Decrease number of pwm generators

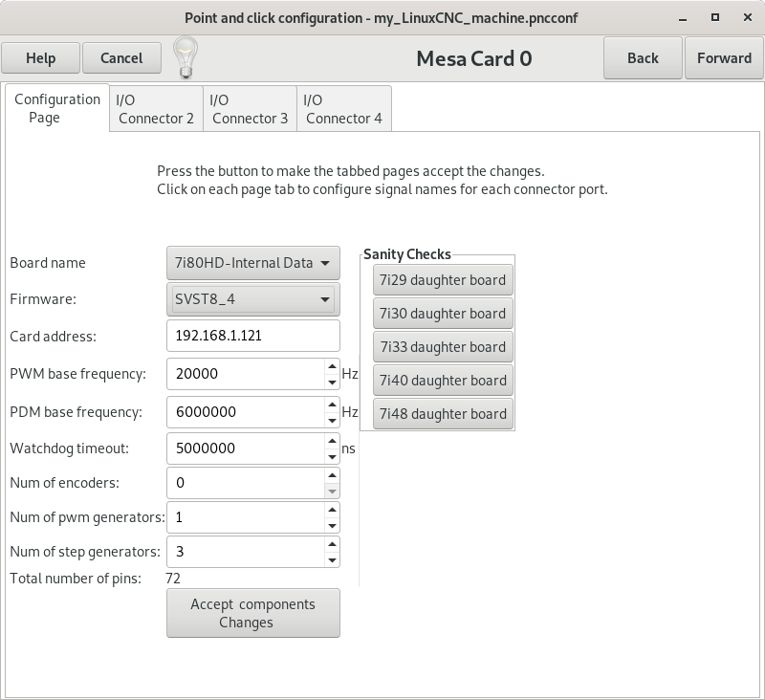(x=332, y=525)
